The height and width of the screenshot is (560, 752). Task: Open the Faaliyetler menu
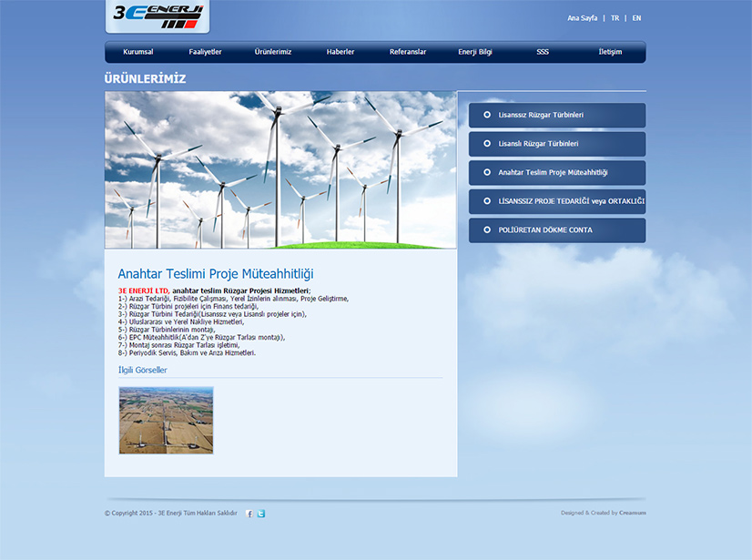pyautogui.click(x=205, y=52)
